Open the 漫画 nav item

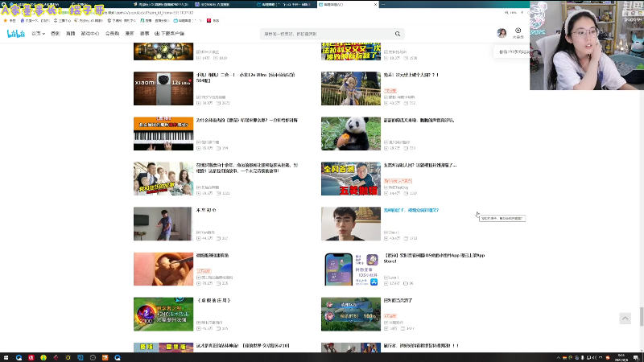click(x=130, y=34)
